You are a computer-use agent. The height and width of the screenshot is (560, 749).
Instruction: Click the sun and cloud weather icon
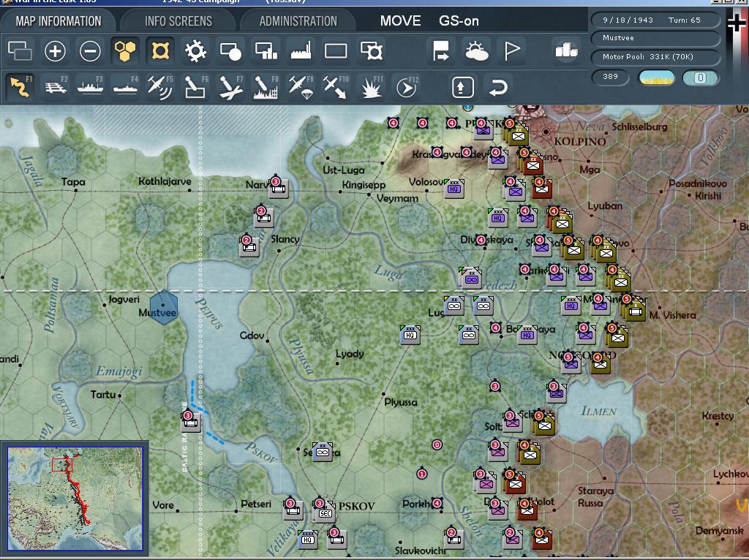pos(476,50)
